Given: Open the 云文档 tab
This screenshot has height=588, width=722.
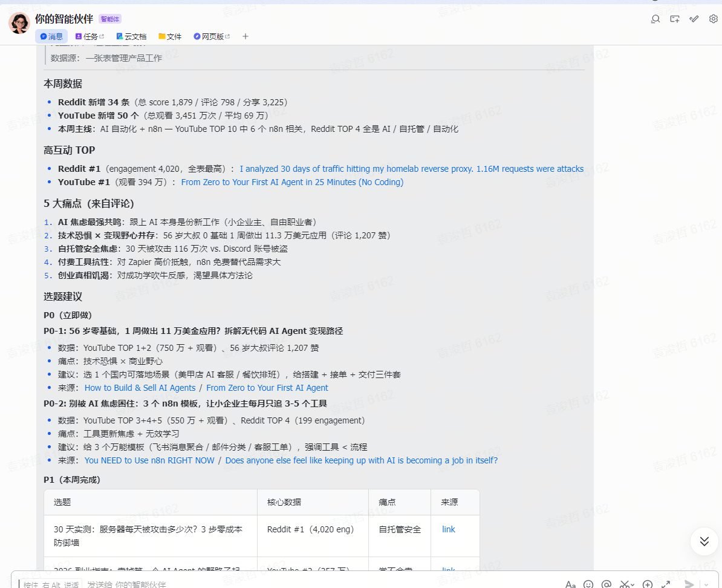Looking at the screenshot, I should (x=132, y=36).
